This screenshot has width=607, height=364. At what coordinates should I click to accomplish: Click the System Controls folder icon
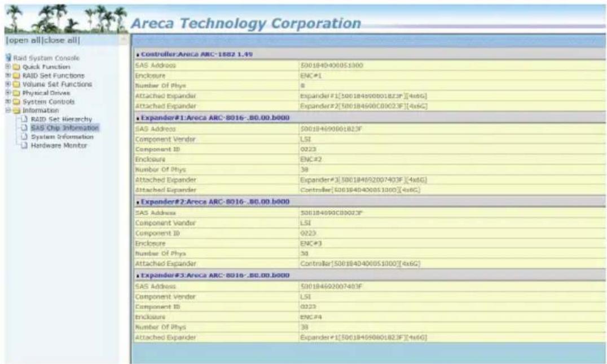[x=17, y=102]
